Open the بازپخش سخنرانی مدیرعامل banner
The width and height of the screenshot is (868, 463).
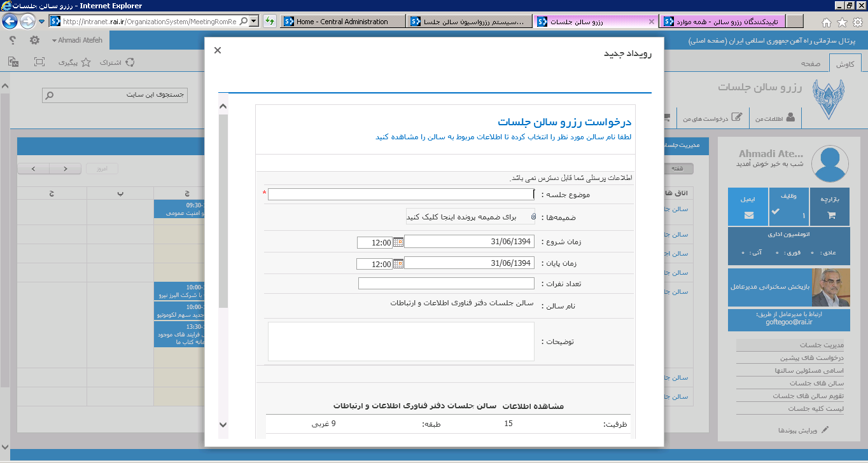pyautogui.click(x=789, y=287)
